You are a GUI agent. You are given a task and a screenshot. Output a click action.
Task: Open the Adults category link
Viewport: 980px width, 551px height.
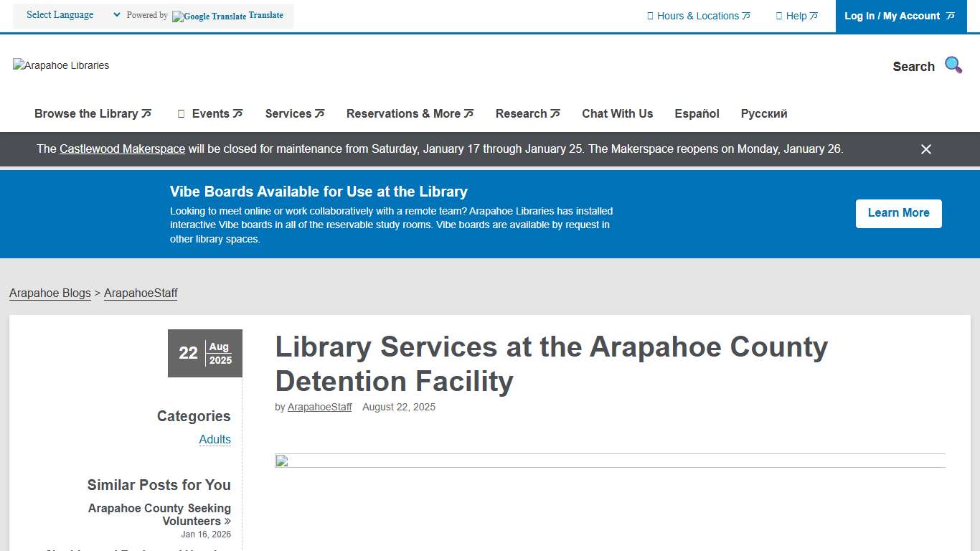point(215,439)
